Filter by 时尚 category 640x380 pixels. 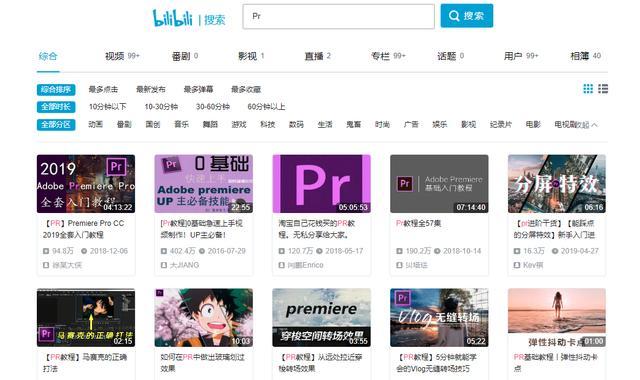[x=382, y=124]
